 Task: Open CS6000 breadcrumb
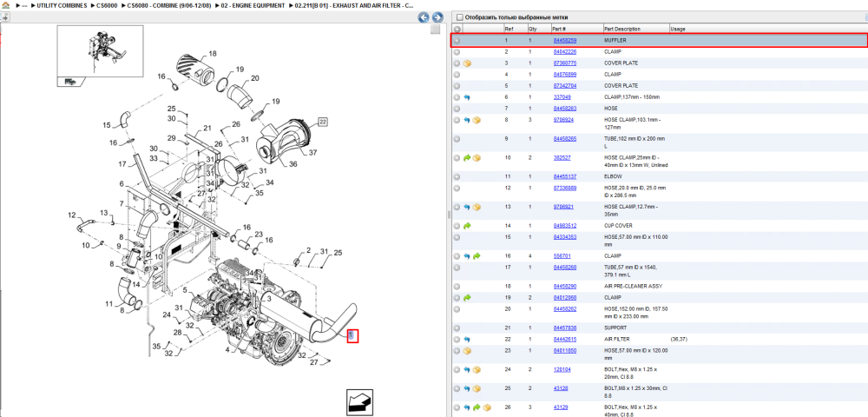pyautogui.click(x=107, y=5)
